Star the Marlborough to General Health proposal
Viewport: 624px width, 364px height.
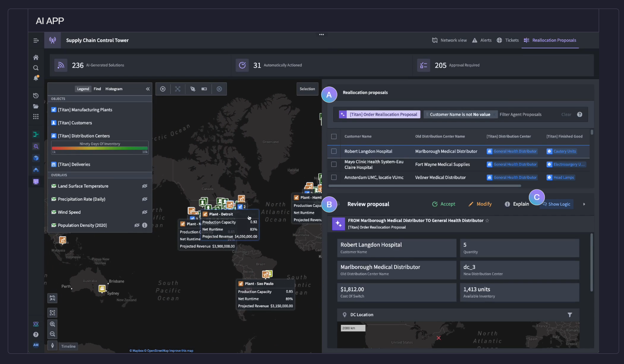(x=487, y=221)
